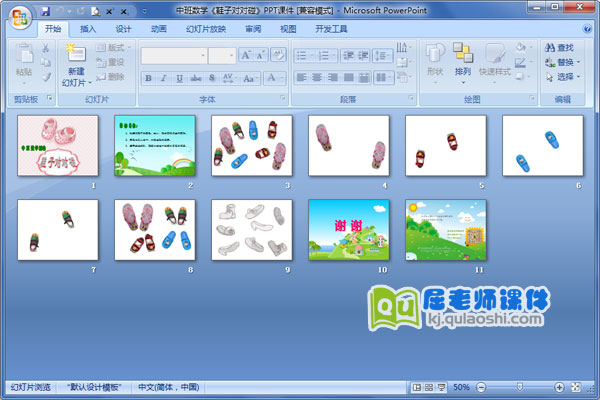Image resolution: width=600 pixels, height=400 pixels.
Task: Open the 排列 arrange menu
Action: (x=463, y=64)
